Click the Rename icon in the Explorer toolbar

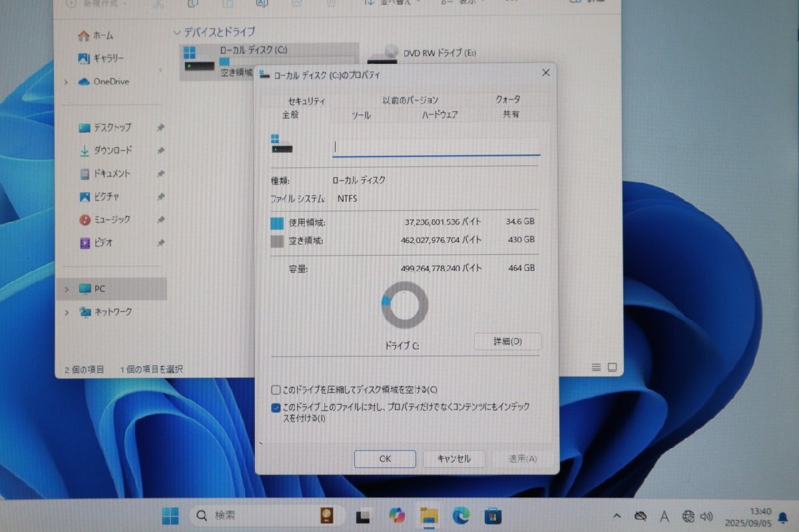261,3
